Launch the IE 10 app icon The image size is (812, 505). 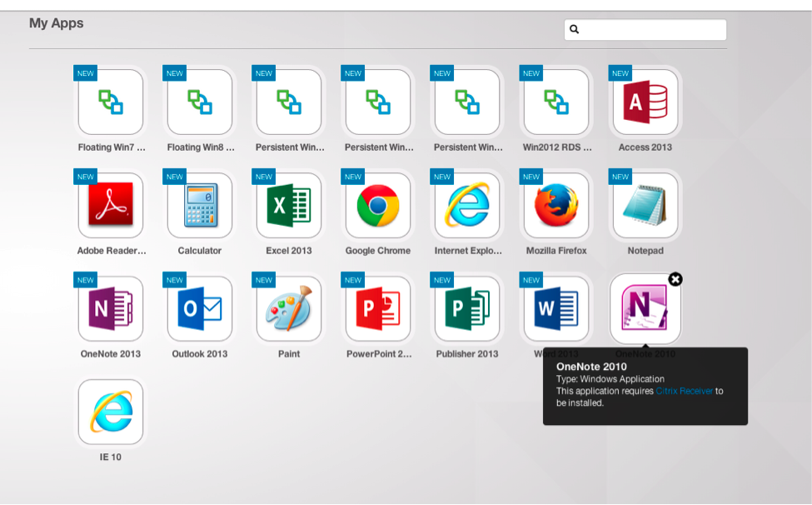pyautogui.click(x=111, y=412)
